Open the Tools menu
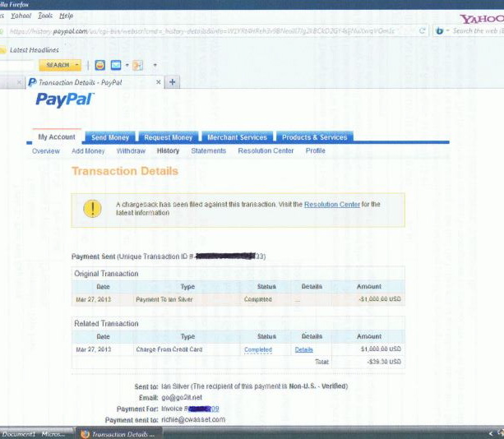 45,16
